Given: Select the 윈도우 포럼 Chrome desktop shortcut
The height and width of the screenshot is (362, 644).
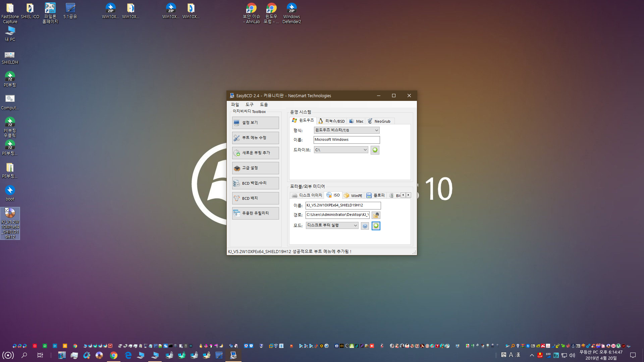Looking at the screenshot, I should pyautogui.click(x=271, y=13).
